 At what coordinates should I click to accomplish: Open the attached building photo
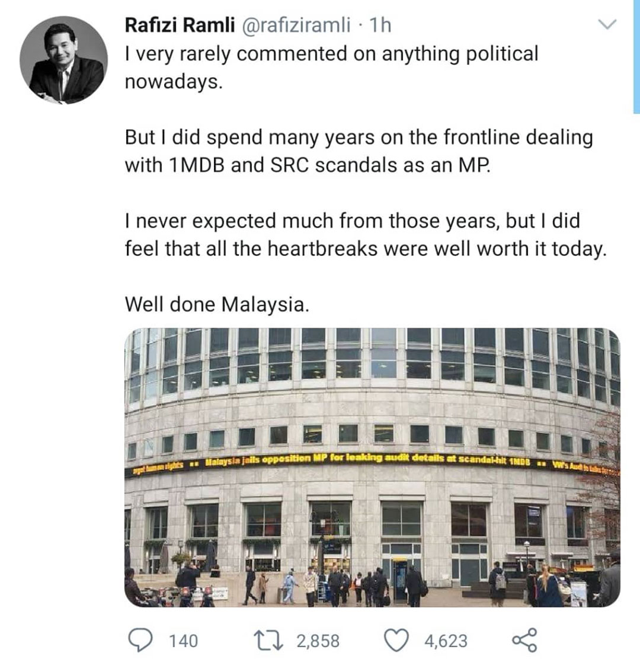[372, 468]
